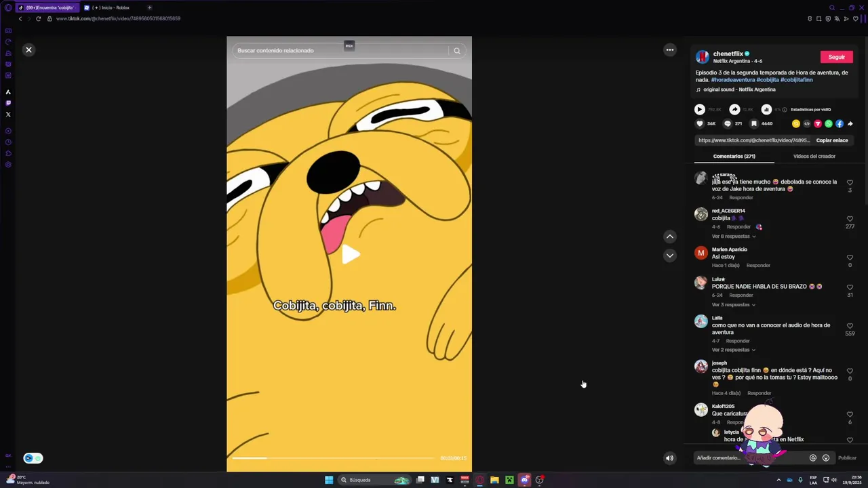Open the three-dots video options menu
Viewport: 868px width, 488px height.
(670, 49)
